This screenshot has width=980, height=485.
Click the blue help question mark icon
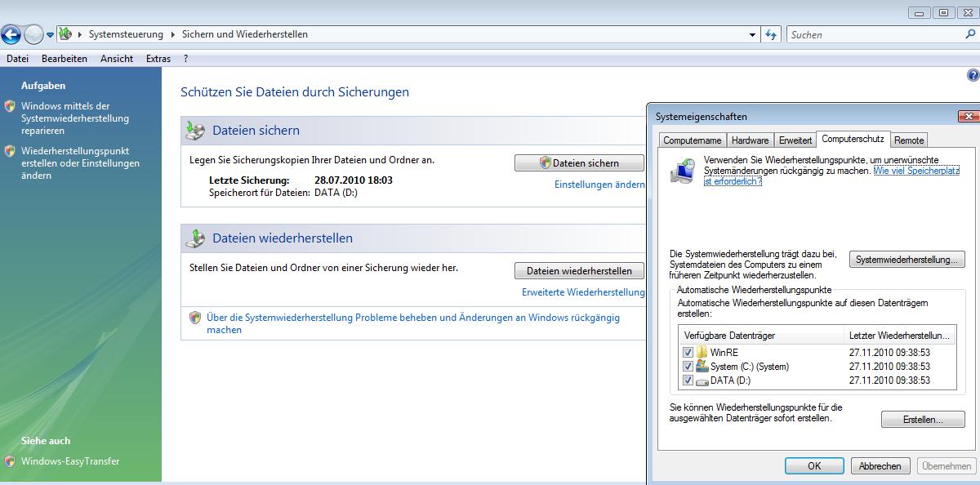pos(973,75)
